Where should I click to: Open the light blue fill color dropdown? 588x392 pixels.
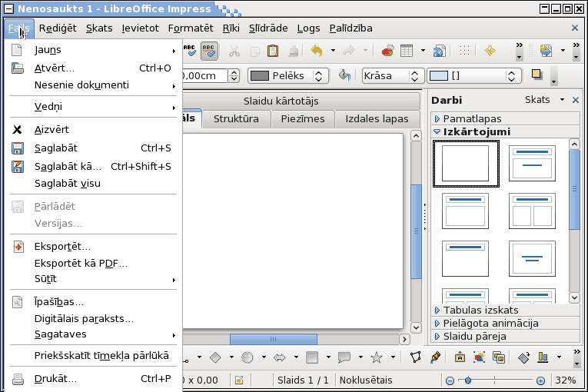474,76
